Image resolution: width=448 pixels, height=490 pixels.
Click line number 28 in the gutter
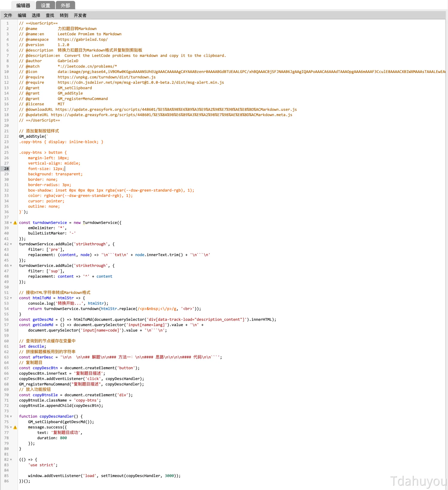[6, 169]
